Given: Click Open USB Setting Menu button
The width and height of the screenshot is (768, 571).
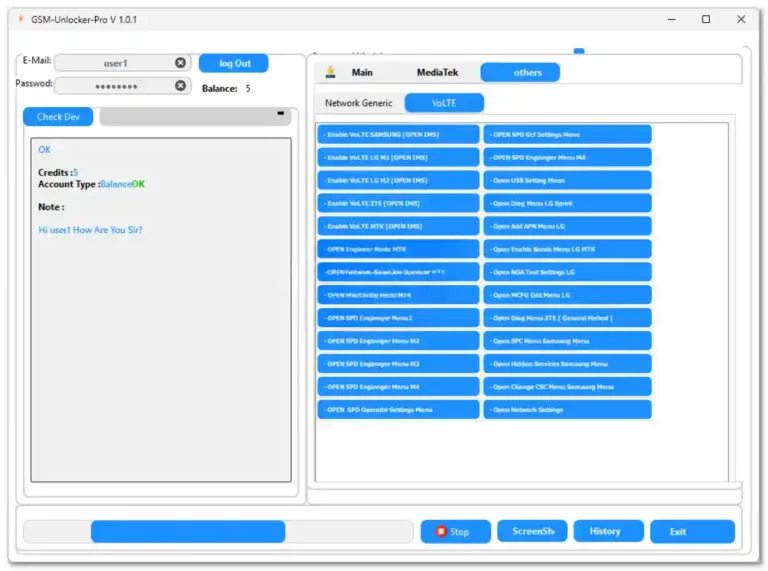Looking at the screenshot, I should click(568, 180).
